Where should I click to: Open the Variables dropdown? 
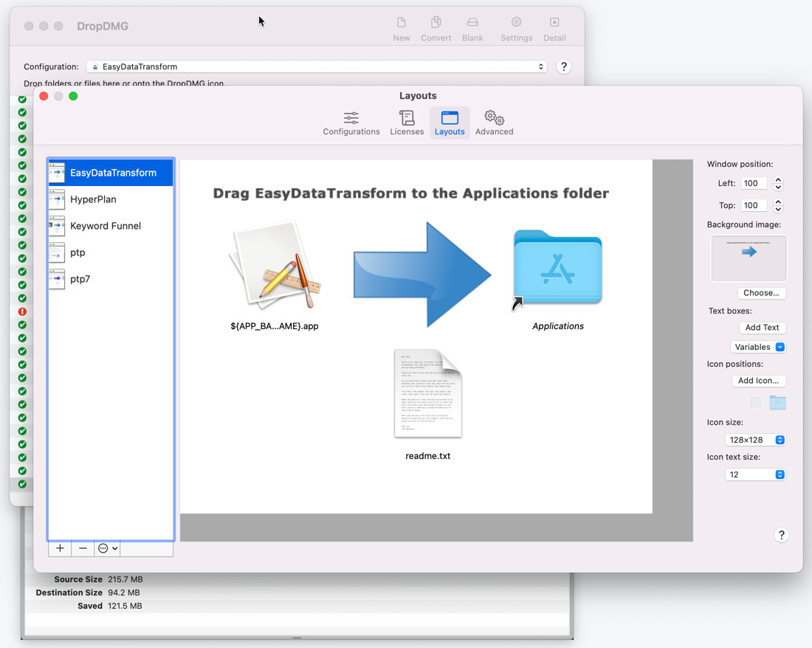(x=758, y=347)
